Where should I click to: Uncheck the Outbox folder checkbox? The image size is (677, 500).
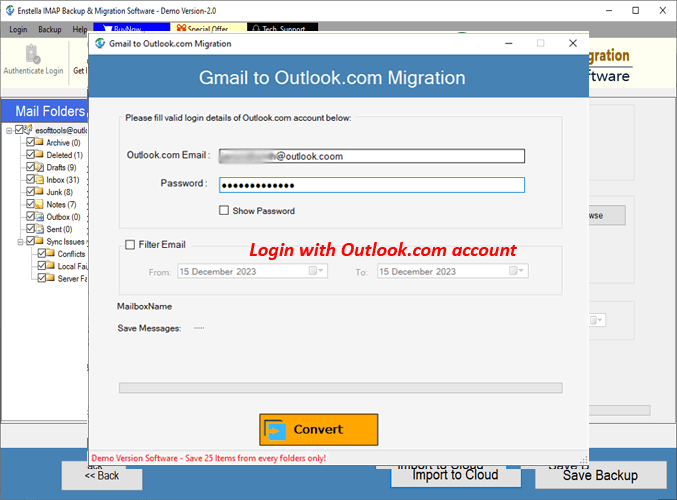pos(30,216)
